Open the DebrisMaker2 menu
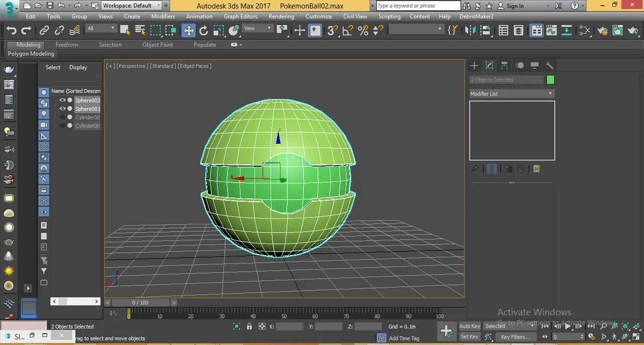The height and width of the screenshot is (345, 644). [x=476, y=16]
